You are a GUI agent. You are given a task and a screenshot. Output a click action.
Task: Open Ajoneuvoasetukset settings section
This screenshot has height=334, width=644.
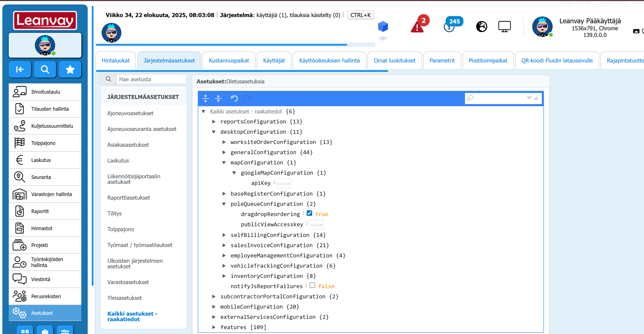(x=130, y=113)
